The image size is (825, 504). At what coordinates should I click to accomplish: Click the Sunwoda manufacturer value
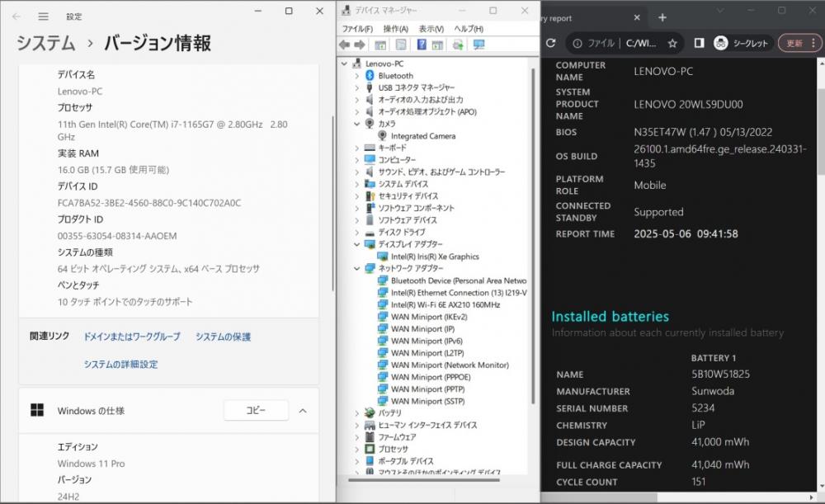[x=713, y=391]
